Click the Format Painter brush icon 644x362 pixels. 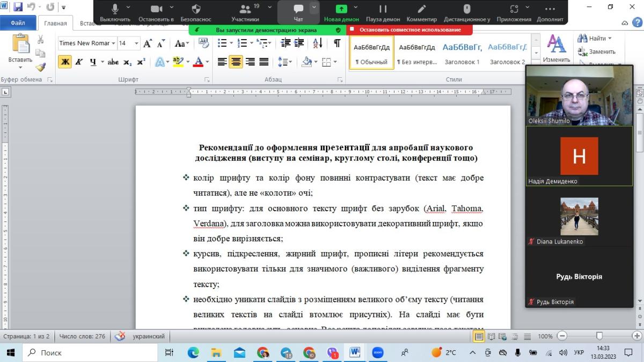40,67
